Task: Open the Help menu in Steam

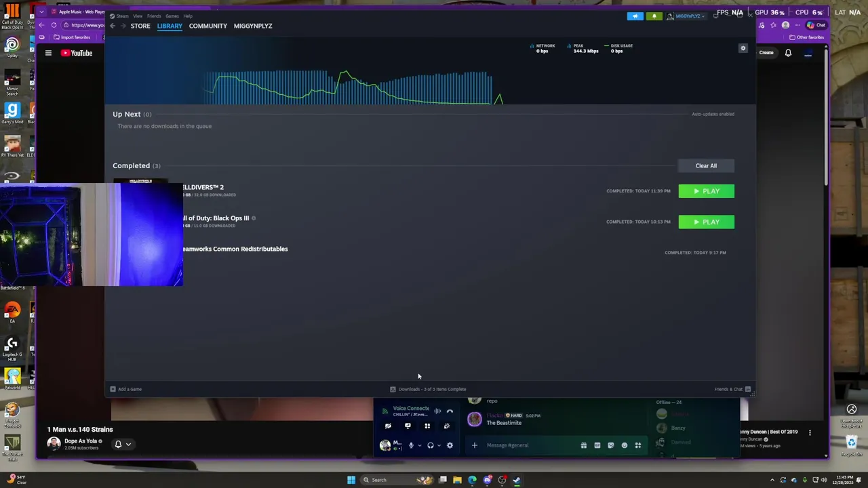Action: 188,16
